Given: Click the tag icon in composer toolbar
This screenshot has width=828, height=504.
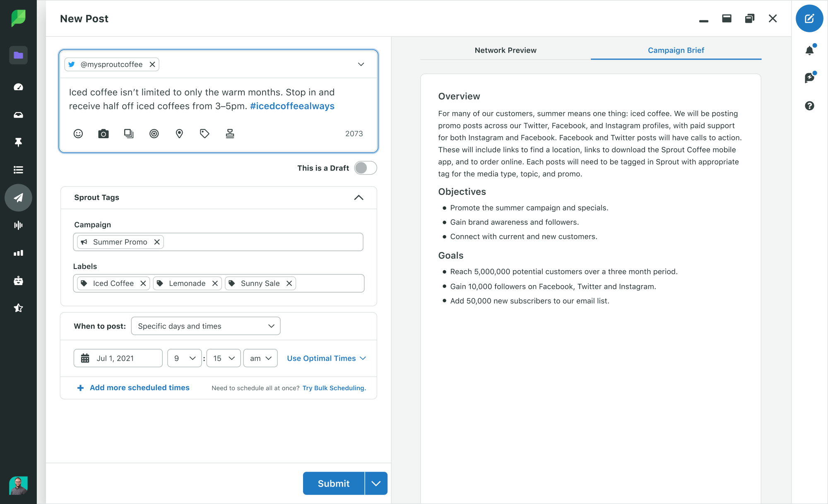Looking at the screenshot, I should (205, 134).
